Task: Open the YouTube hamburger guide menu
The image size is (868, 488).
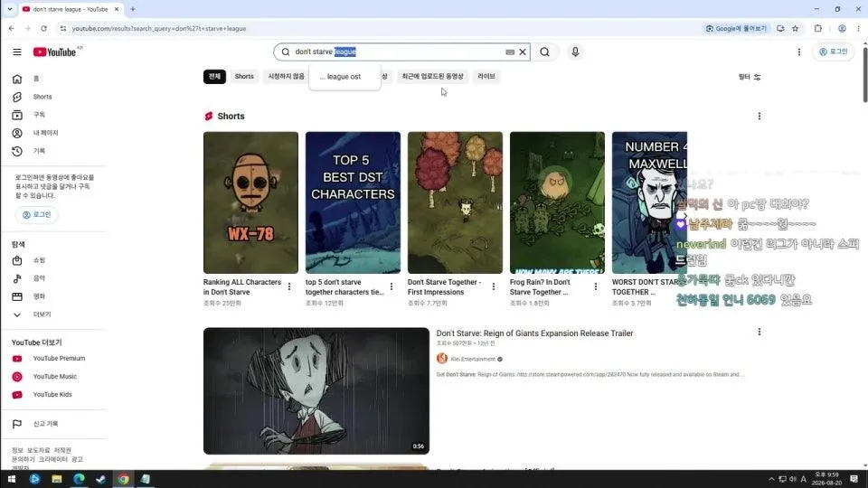Action: 17,52
